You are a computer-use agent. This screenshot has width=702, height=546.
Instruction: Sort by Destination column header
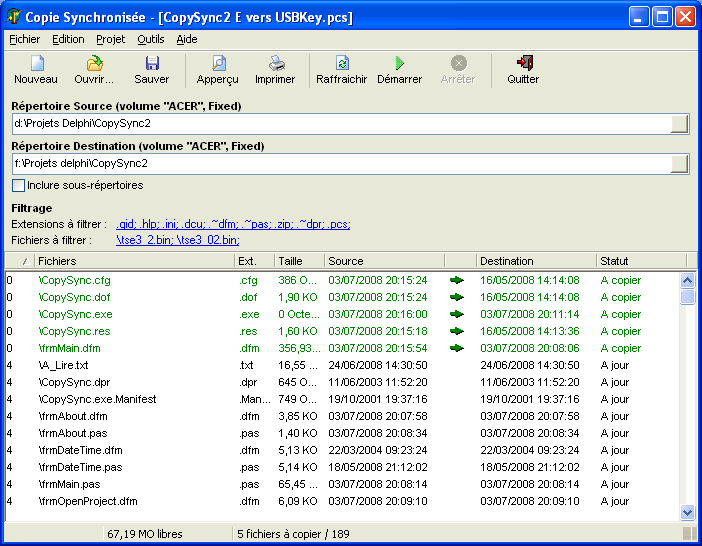[x=536, y=261]
